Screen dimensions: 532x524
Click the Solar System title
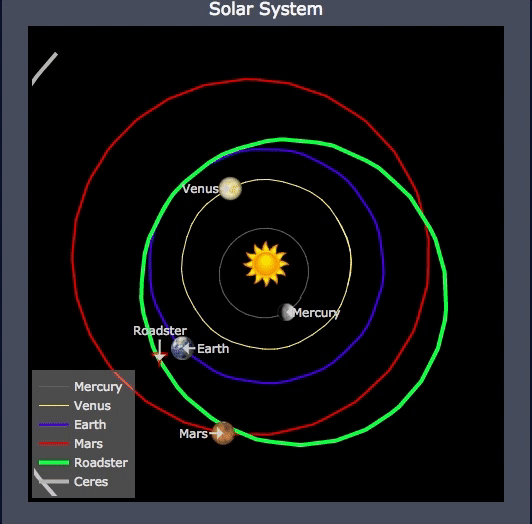click(266, 9)
